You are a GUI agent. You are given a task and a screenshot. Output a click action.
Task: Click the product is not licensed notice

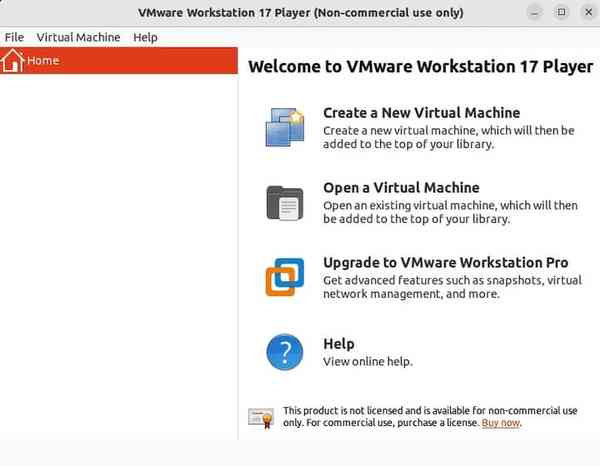[430, 417]
